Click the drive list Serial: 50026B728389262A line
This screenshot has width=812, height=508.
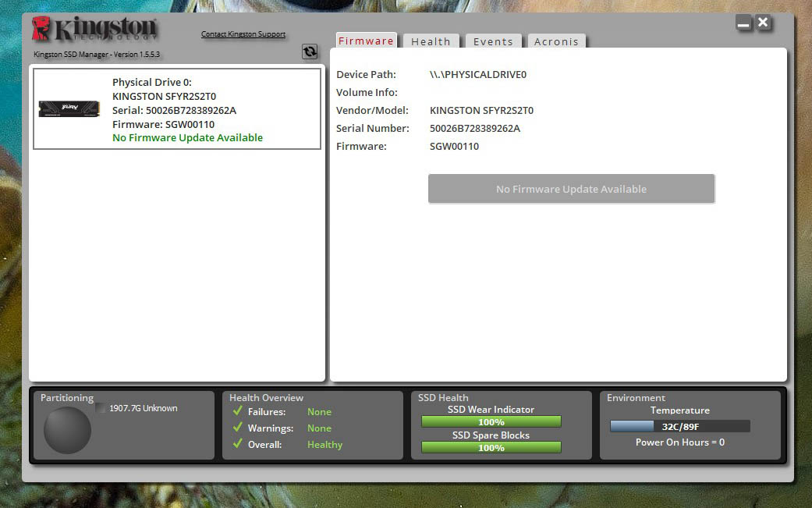pyautogui.click(x=174, y=110)
